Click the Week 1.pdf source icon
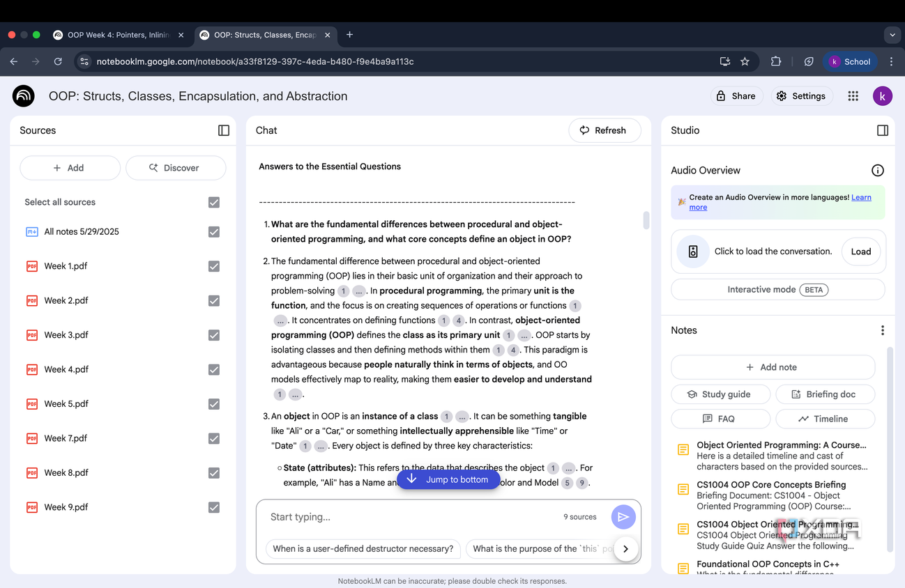Screen dimensions: 905x588 pyautogui.click(x=32, y=266)
